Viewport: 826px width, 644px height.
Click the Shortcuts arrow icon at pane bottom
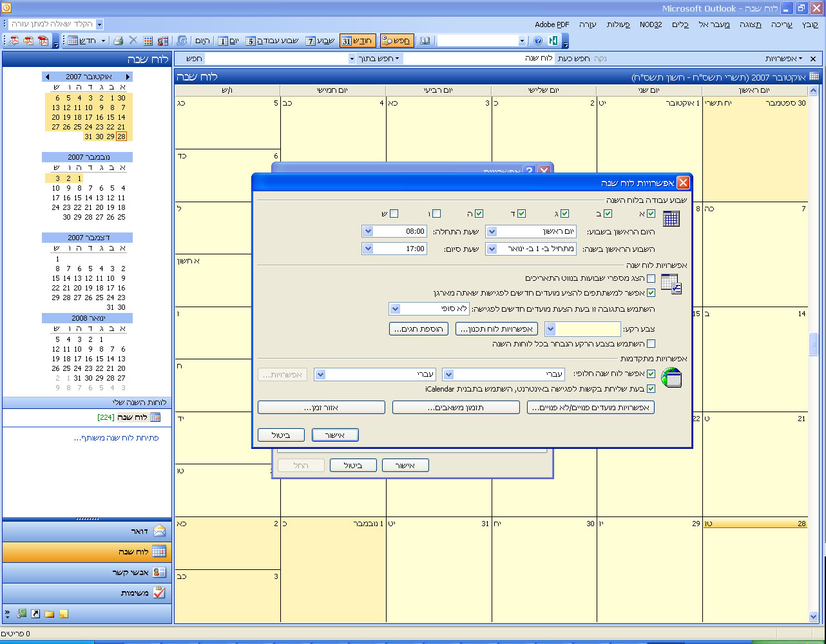coord(35,614)
